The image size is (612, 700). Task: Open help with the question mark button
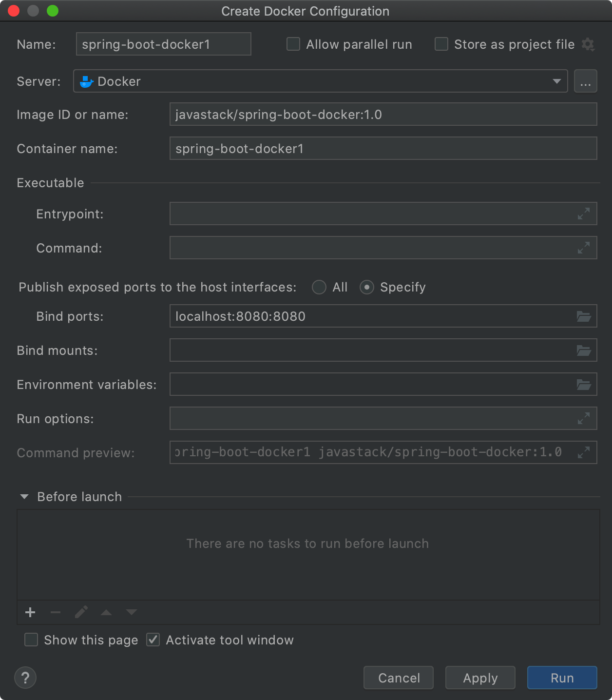pos(25,678)
